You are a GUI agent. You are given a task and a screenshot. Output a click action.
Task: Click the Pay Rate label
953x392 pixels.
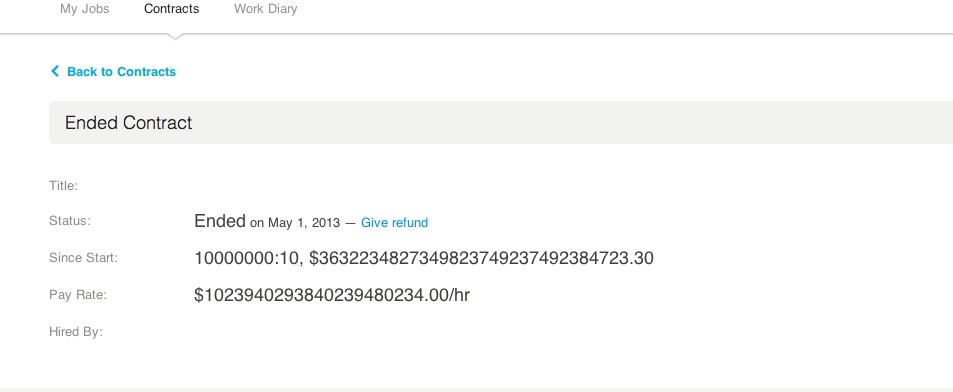78,295
